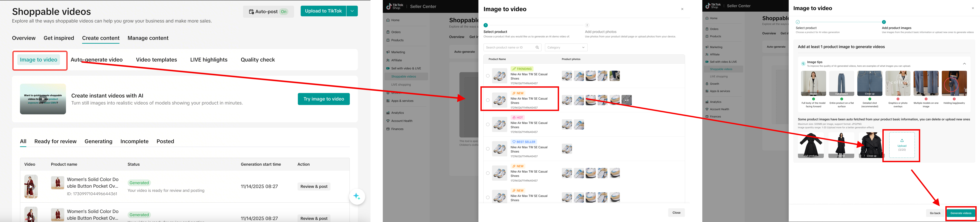Click search magnifier in product name field

point(537,48)
